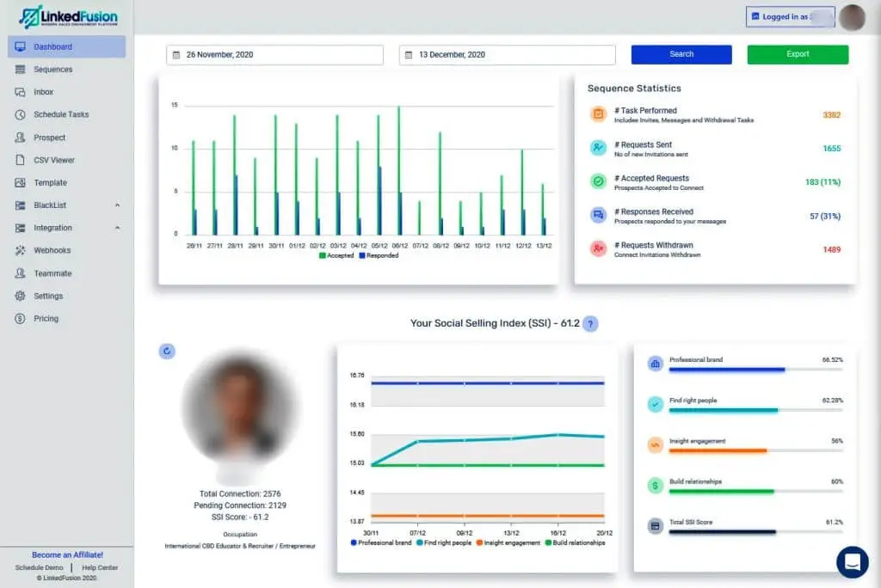This screenshot has height=588, width=881.
Task: Open the Schedule Demo link
Action: click(x=40, y=567)
